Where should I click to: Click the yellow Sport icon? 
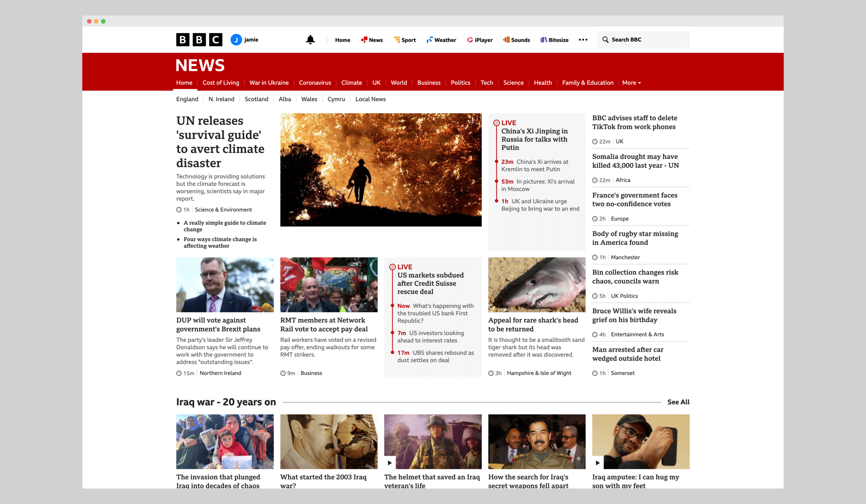click(x=396, y=40)
